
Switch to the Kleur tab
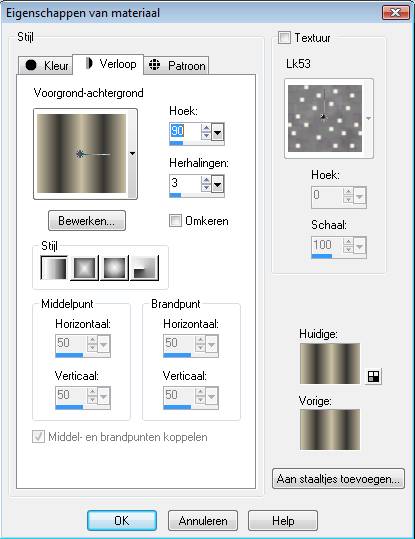coord(45,65)
